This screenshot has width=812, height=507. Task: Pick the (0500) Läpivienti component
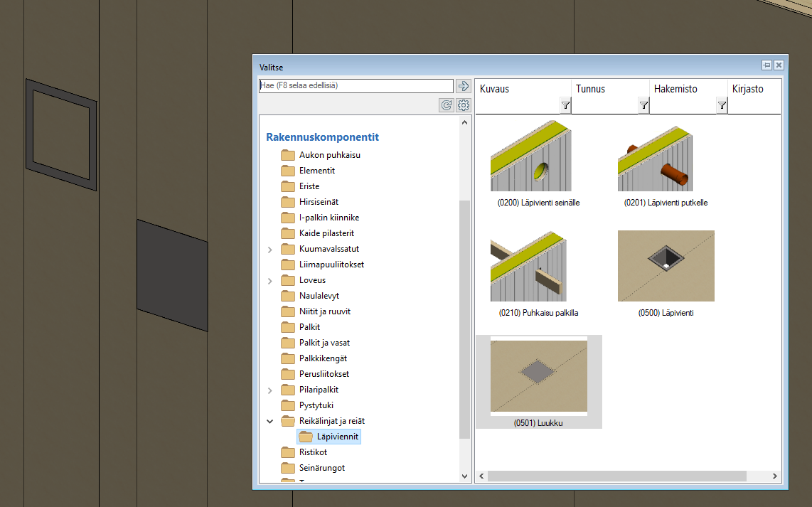tap(666, 267)
